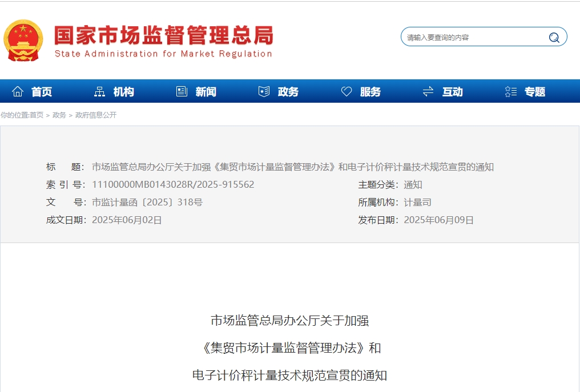
Task: Open the 专题 navigation menu item
Action: pyautogui.click(x=535, y=92)
